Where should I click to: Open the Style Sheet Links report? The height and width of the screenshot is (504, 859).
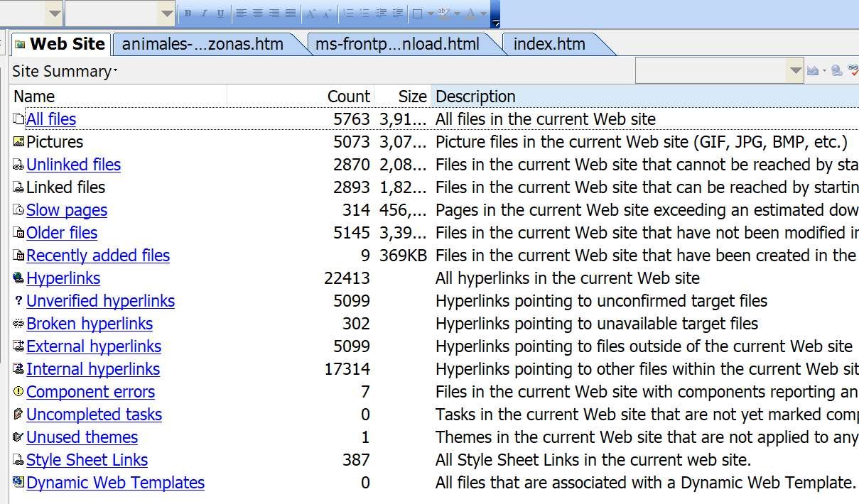tap(87, 460)
